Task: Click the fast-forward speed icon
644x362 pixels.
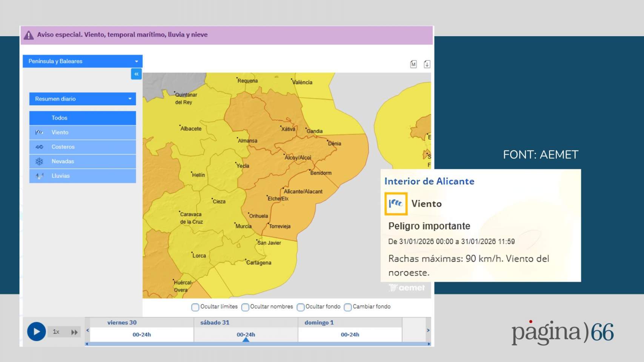Action: pos(74,332)
